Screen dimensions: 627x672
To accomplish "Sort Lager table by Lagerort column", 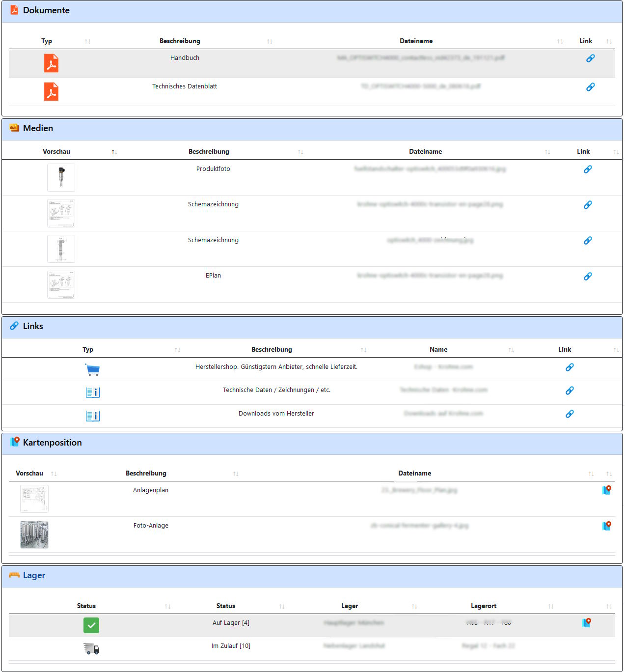I will [551, 607].
